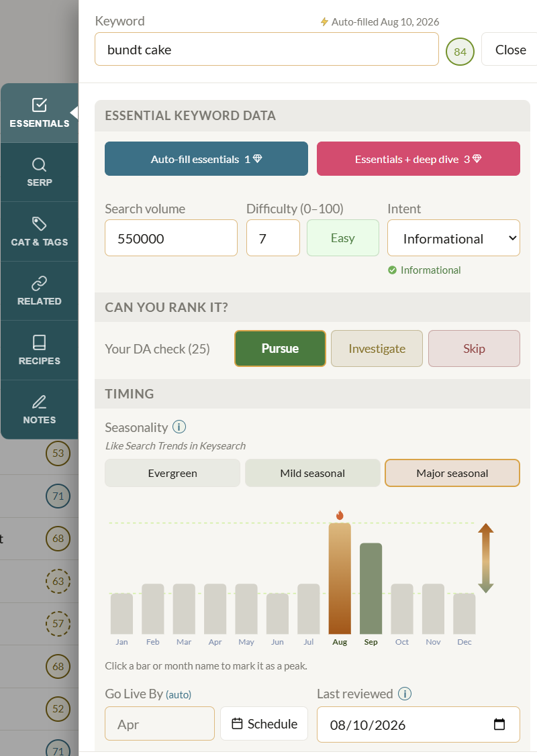Click the Go Live By field
This screenshot has width=537, height=756.
coord(160,724)
